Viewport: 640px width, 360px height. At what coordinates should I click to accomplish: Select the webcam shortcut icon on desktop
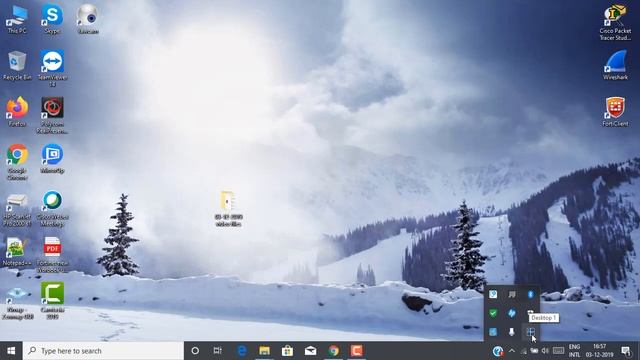coord(87,19)
